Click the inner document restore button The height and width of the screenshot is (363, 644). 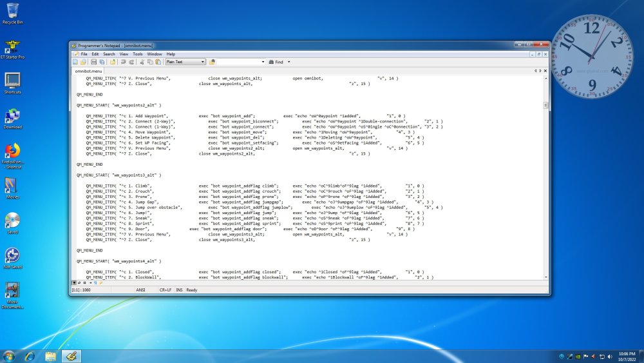pyautogui.click(x=539, y=54)
